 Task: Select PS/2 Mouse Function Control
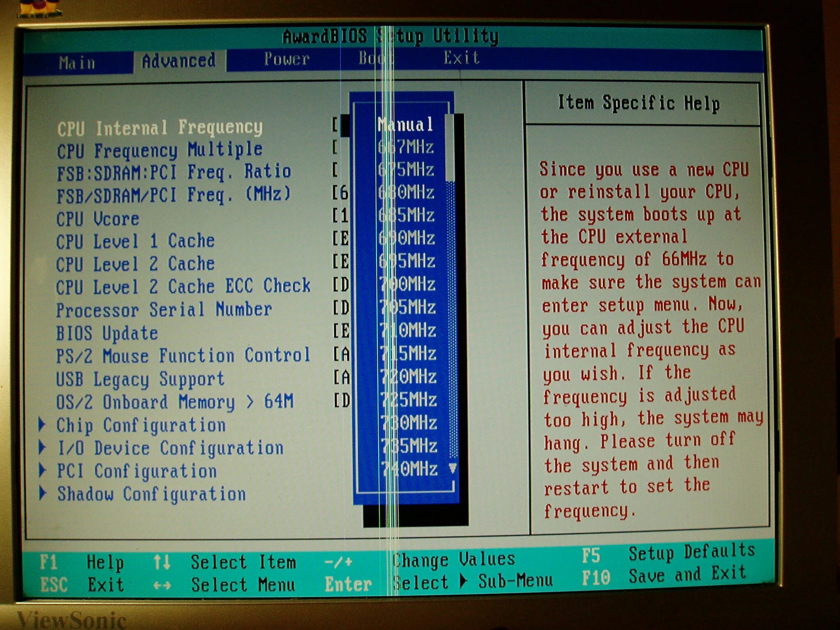pos(183,355)
